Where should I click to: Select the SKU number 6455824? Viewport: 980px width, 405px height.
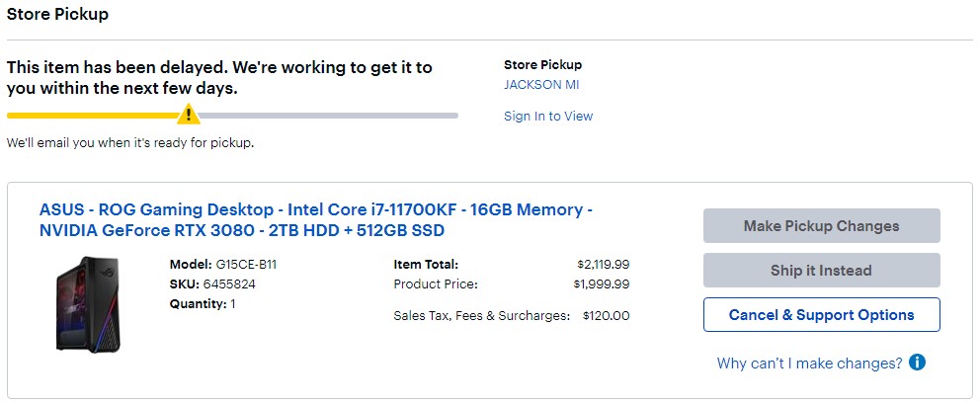tap(231, 284)
